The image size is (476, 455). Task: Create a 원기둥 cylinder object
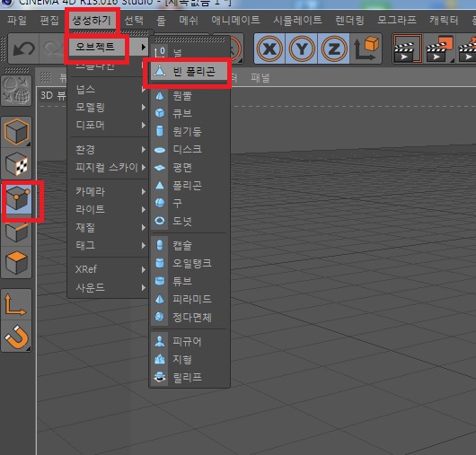pos(190,131)
